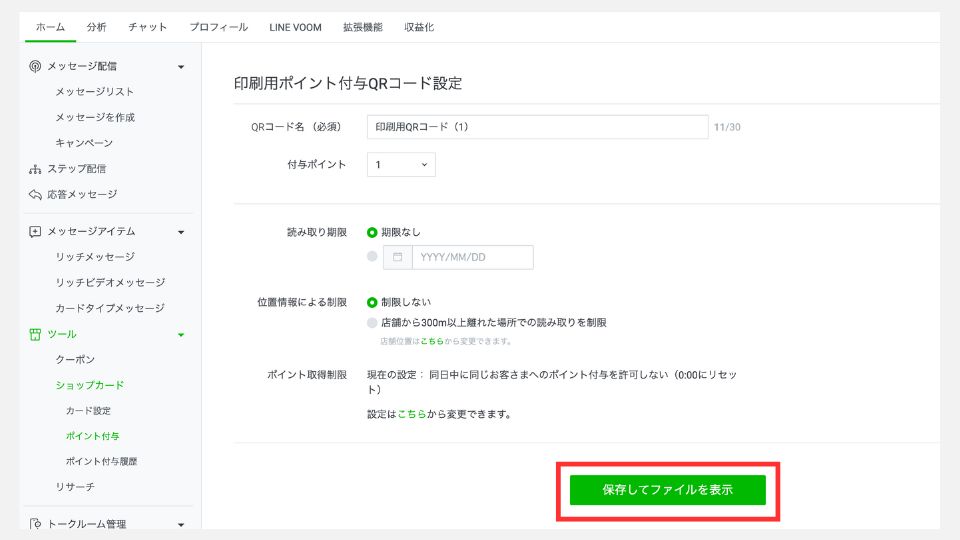Viewport: 960px width, 540px height.
Task: Click the message delivery broadcast icon
Action: [x=35, y=66]
